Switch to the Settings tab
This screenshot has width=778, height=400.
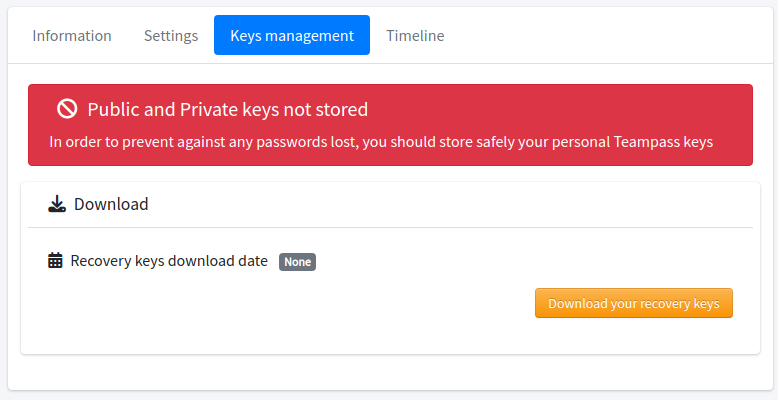[x=171, y=36]
